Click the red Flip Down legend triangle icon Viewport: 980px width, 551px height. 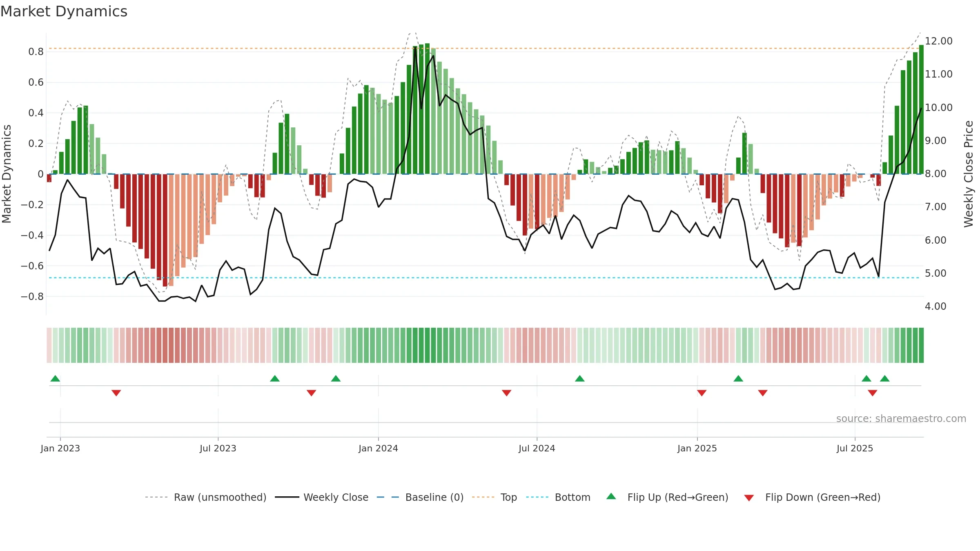[749, 498]
